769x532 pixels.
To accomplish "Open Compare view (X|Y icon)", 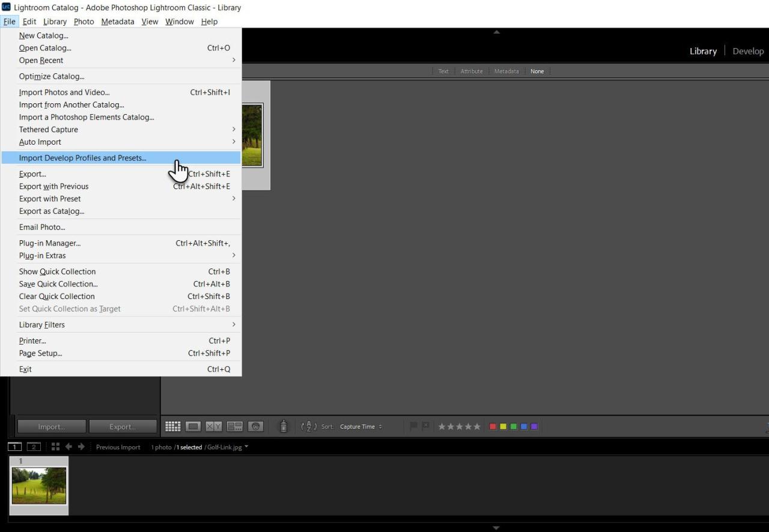I will click(214, 426).
